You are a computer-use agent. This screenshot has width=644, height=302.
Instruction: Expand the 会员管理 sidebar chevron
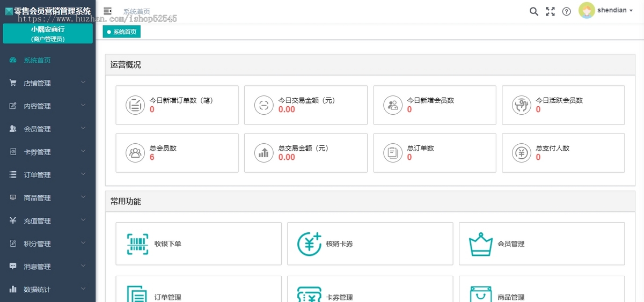(x=83, y=129)
